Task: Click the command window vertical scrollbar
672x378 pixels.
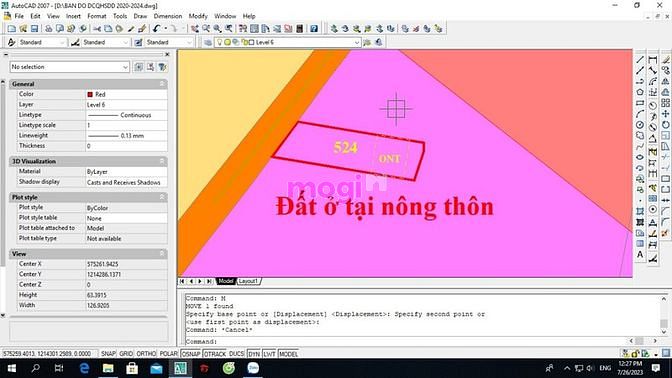Action: pos(664,315)
